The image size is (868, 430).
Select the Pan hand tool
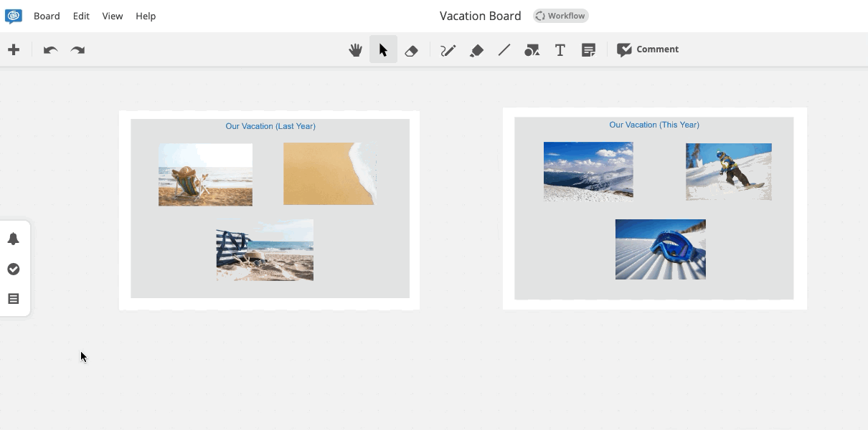(355, 49)
